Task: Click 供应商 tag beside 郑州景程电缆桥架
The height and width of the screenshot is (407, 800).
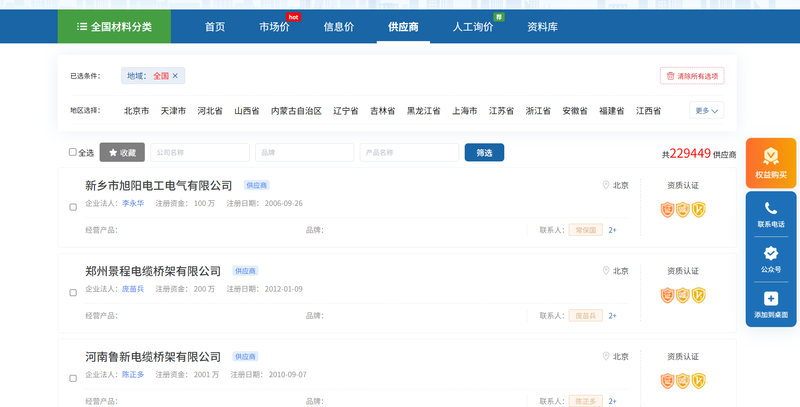Action: [245, 271]
